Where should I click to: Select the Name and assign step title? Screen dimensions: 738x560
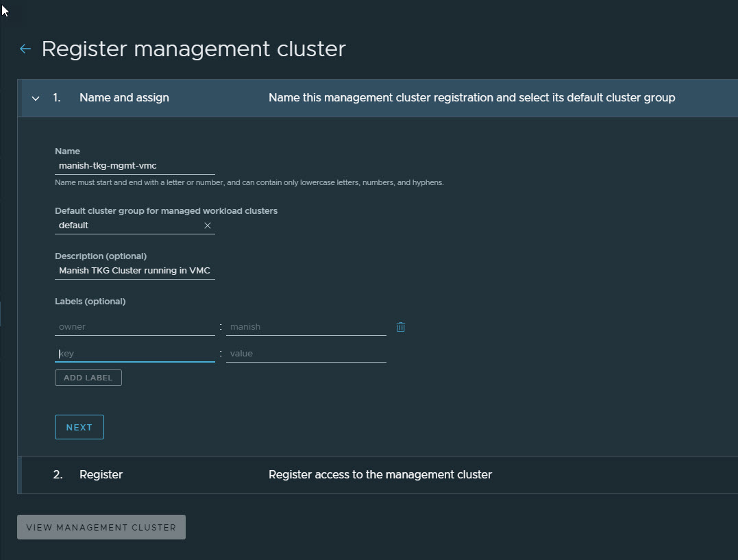[124, 98]
